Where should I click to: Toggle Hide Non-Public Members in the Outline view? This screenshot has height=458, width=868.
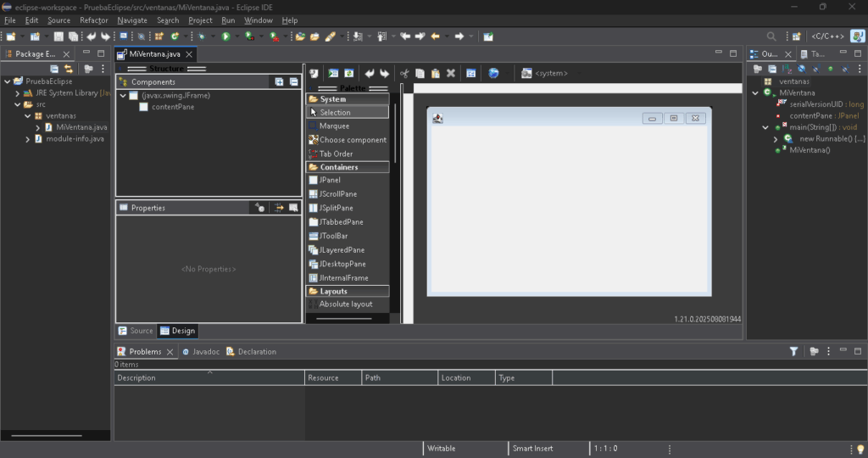[x=830, y=69]
